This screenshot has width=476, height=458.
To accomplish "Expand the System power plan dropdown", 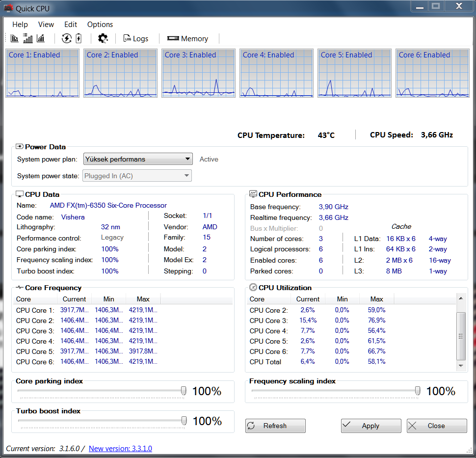I will click(138, 159).
